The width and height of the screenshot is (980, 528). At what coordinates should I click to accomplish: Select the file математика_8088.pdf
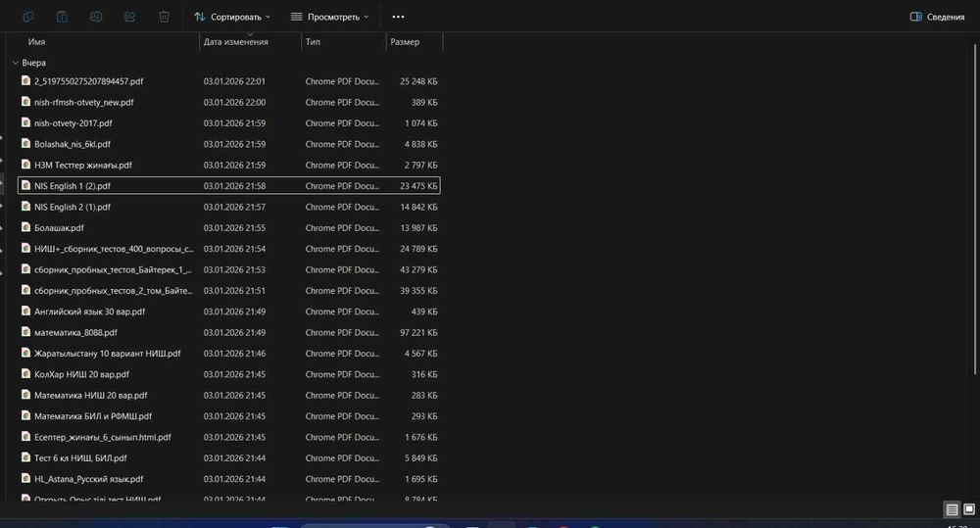pyautogui.click(x=228, y=332)
